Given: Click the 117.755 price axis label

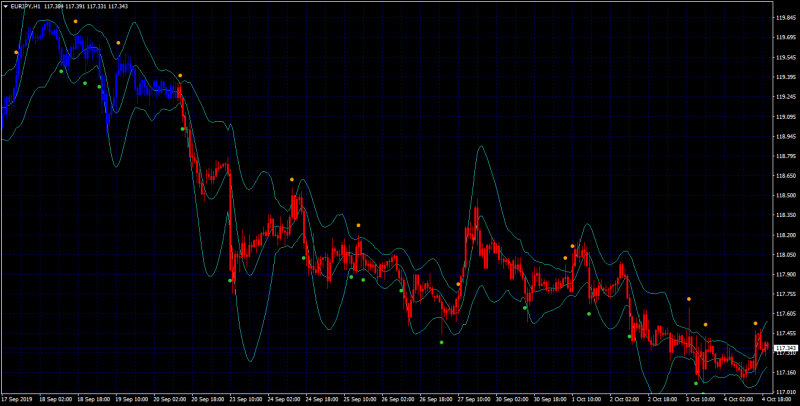Looking at the screenshot, I should [785, 294].
